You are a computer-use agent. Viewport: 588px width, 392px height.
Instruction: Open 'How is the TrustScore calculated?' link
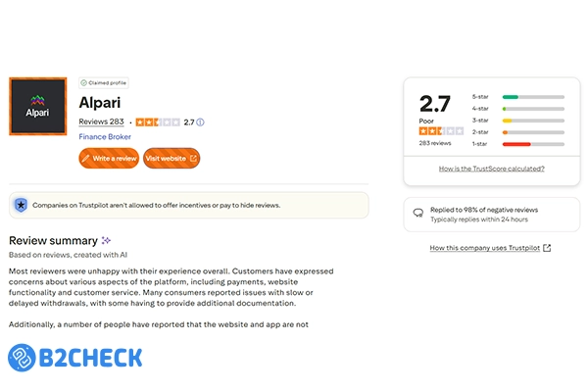coord(490,169)
